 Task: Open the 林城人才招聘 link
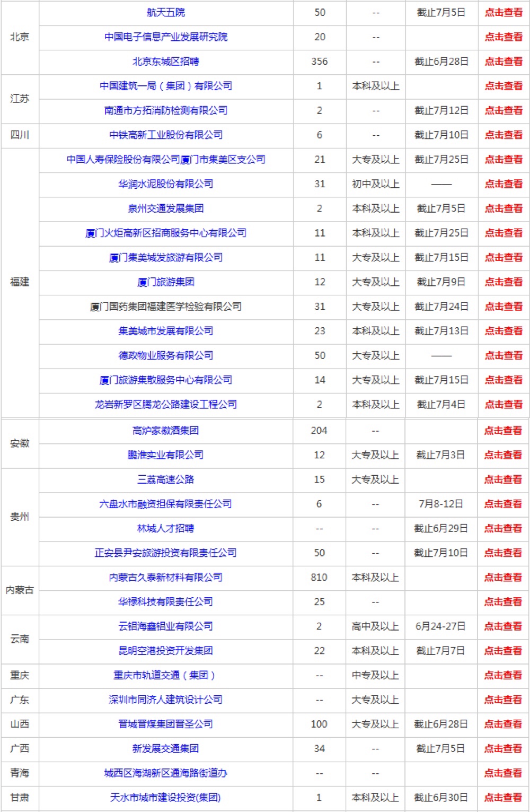[166, 528]
